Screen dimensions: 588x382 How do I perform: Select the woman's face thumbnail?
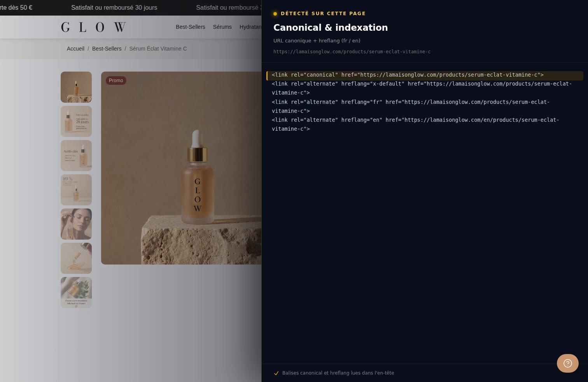tap(76, 224)
